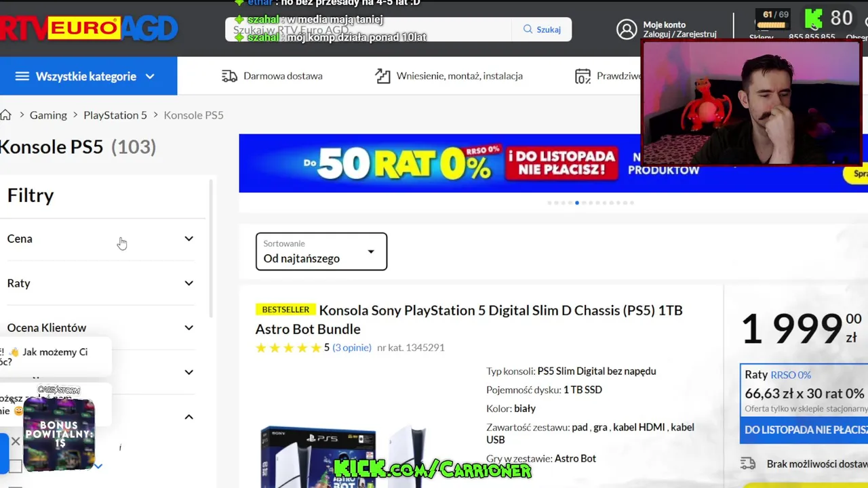Click the Darmowa dostawa text
Viewport: 868px width, 488px height.
pyautogui.click(x=283, y=76)
